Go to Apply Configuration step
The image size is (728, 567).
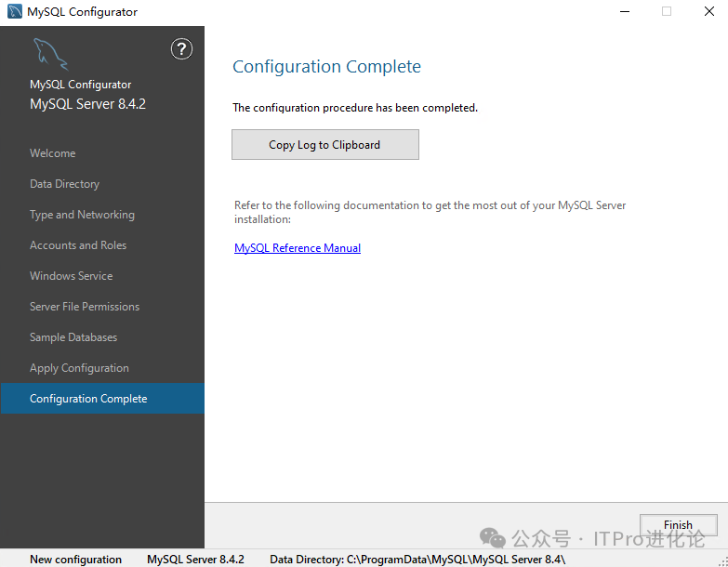[79, 368]
